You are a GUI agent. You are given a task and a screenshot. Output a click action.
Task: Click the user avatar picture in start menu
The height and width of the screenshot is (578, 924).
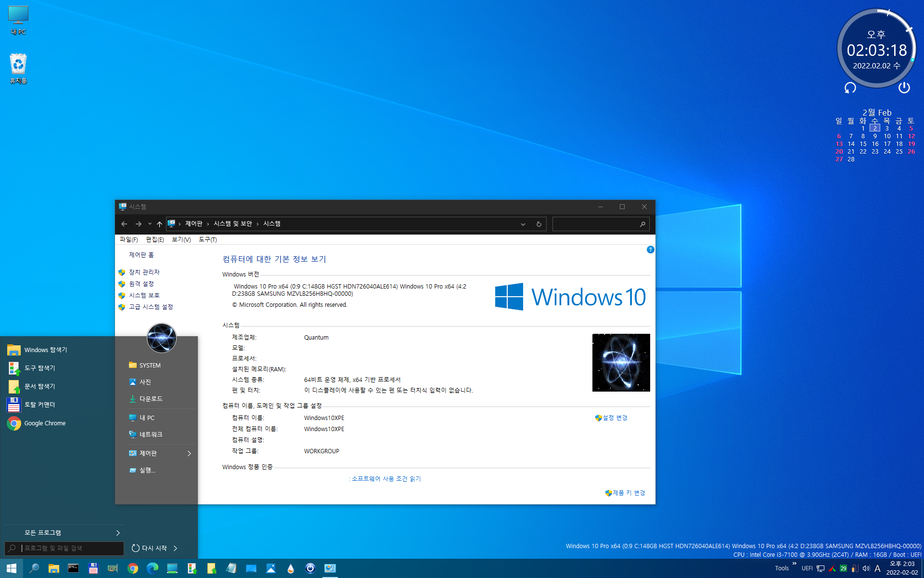point(162,338)
